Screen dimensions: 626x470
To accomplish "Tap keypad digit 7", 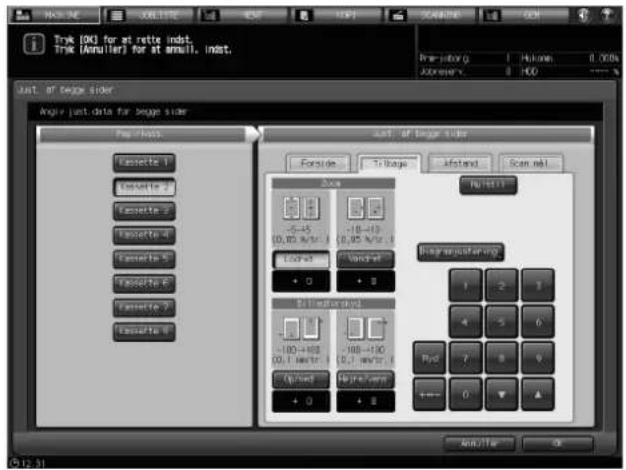I will tap(466, 358).
